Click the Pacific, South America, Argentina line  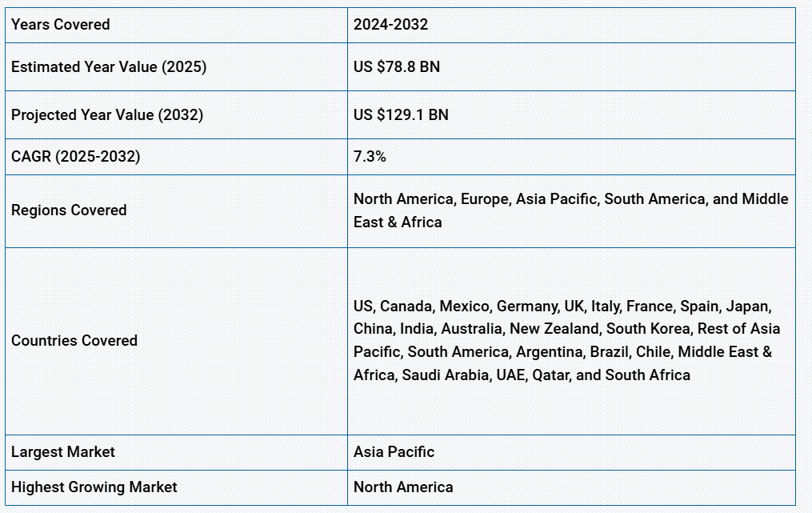[x=562, y=352]
